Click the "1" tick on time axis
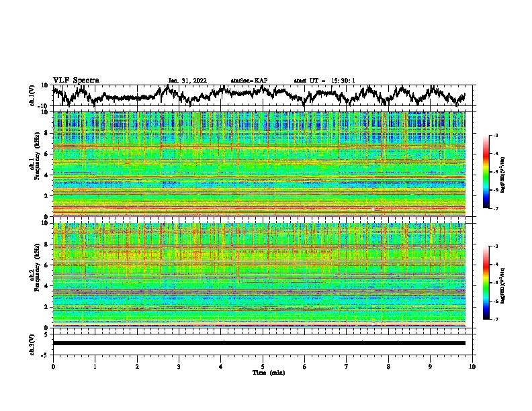 click(95, 367)
